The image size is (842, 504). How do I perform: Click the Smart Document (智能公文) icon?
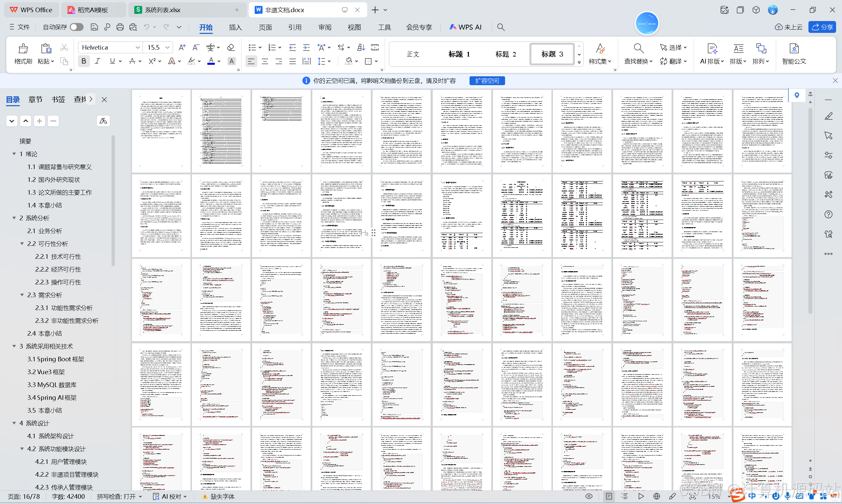click(x=793, y=49)
